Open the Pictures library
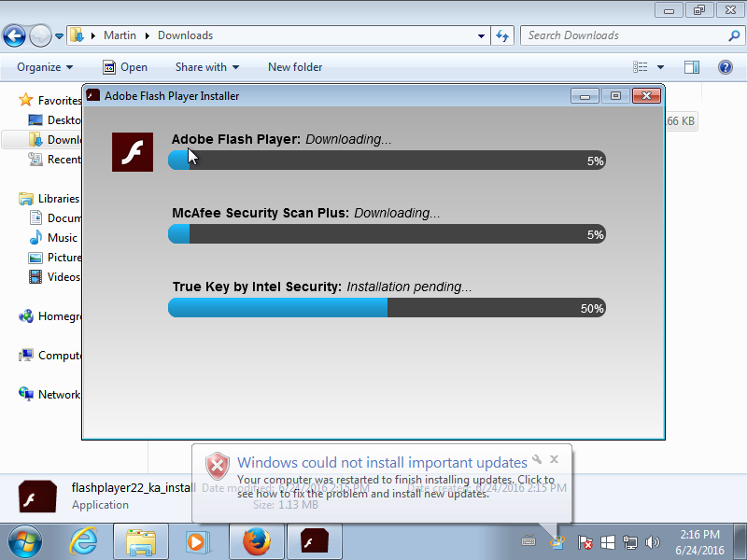Screen dimensions: 747x560 (x=54, y=258)
